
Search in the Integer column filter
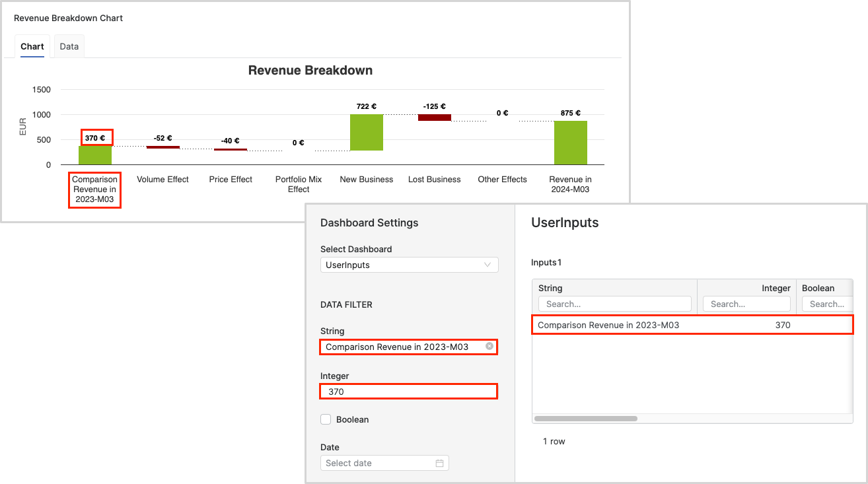click(746, 304)
